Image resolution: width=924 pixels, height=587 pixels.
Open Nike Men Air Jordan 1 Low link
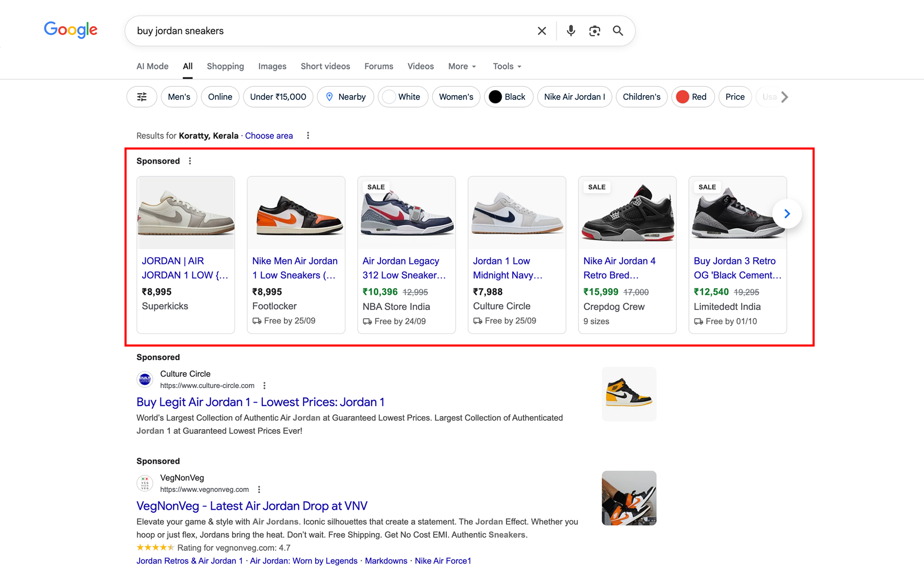click(x=295, y=268)
